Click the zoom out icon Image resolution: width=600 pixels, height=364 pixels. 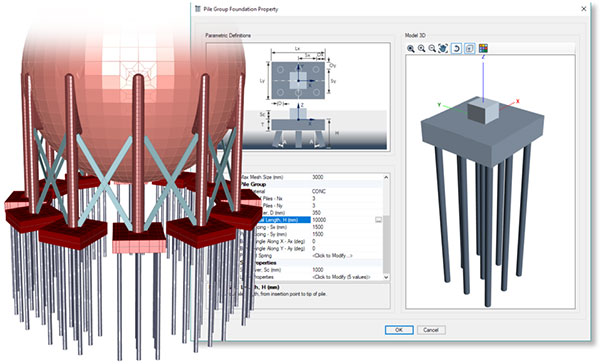tap(432, 49)
